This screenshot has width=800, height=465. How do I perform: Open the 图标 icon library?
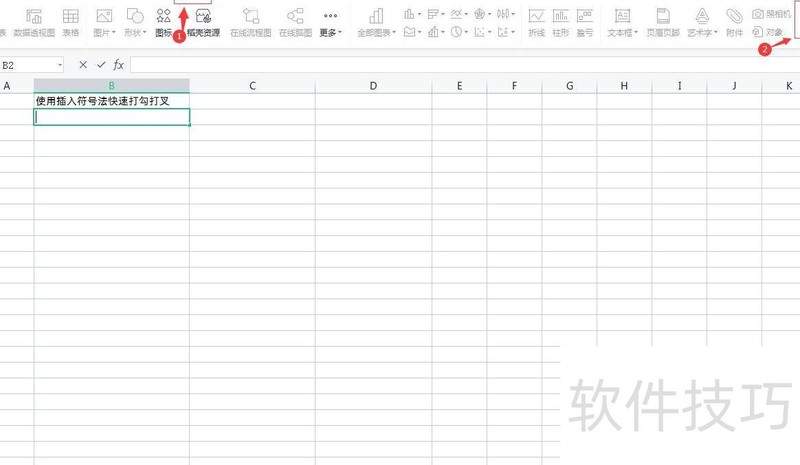(163, 23)
